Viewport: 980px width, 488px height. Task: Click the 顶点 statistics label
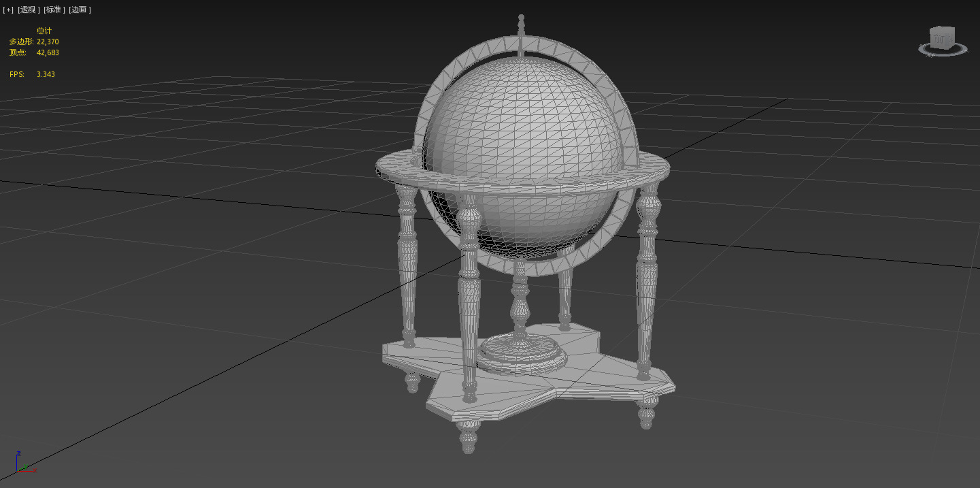point(17,52)
